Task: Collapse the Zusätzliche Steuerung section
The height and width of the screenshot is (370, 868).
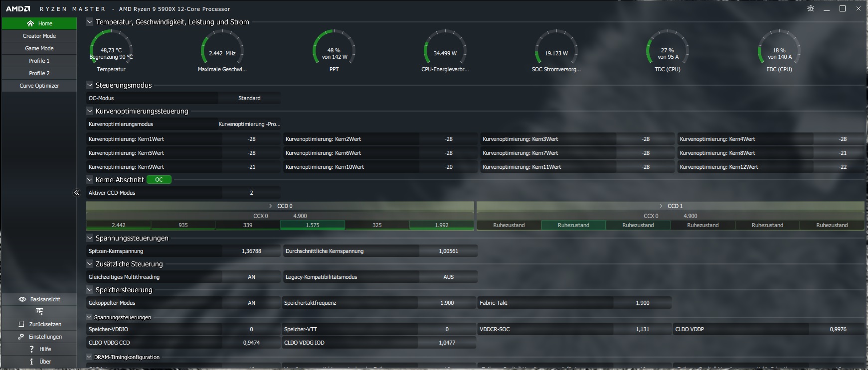Action: (x=90, y=264)
